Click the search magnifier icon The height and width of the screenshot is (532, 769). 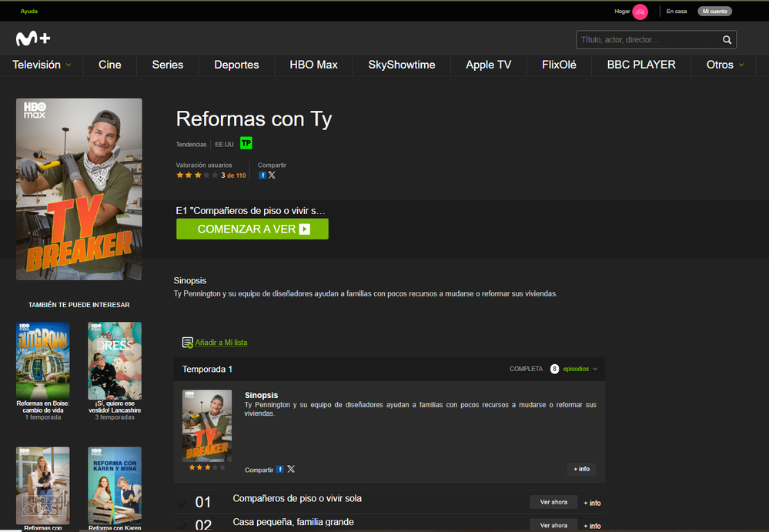(x=727, y=40)
